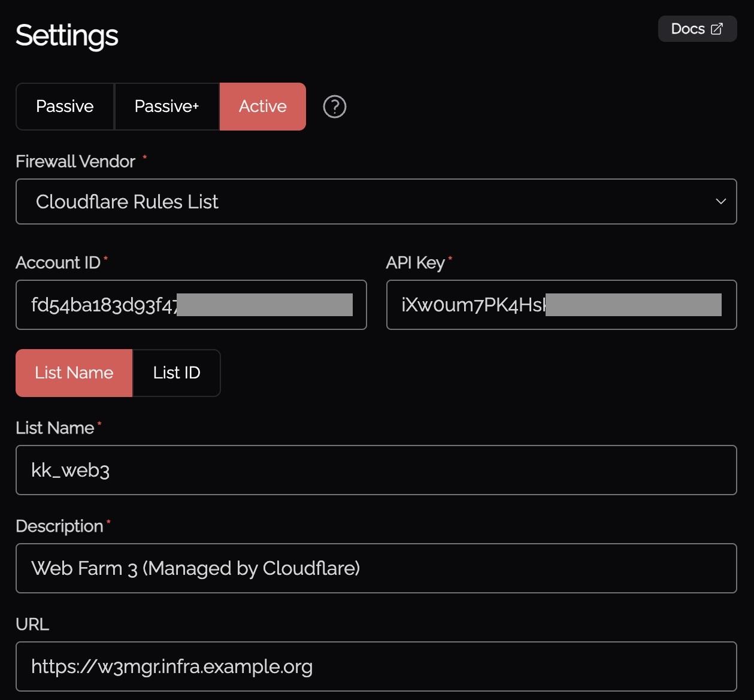This screenshot has height=700, width=754.
Task: Focus the URL input with w3mgr address
Action: click(x=376, y=666)
